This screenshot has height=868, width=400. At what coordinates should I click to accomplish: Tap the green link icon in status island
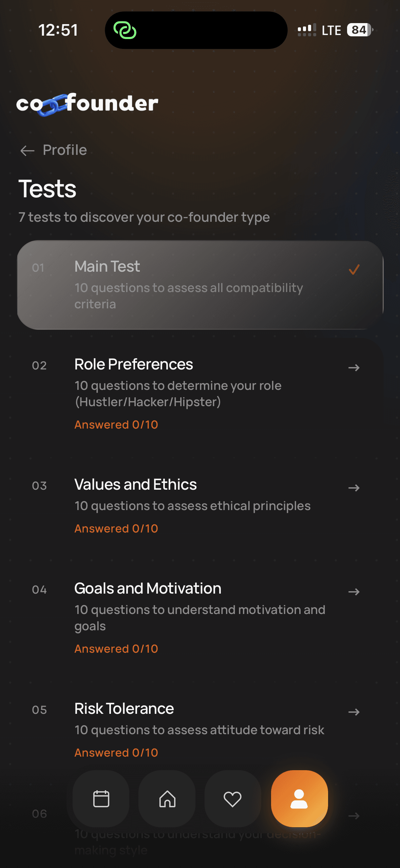125,30
